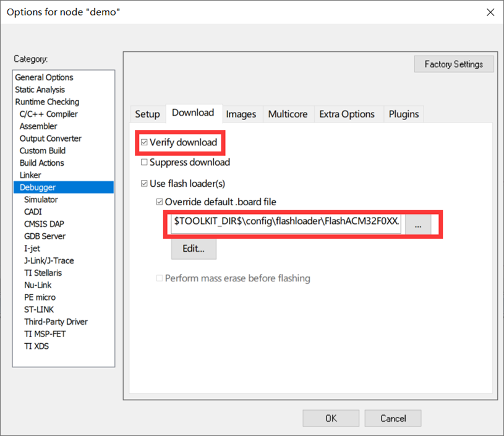Toggle Override default .board file checkbox
The image size is (504, 436).
160,202
